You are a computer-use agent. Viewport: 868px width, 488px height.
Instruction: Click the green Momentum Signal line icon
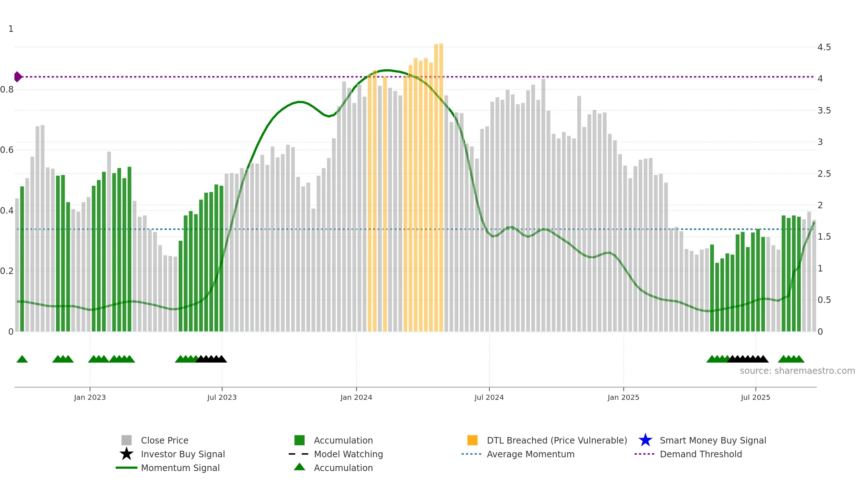point(127,467)
